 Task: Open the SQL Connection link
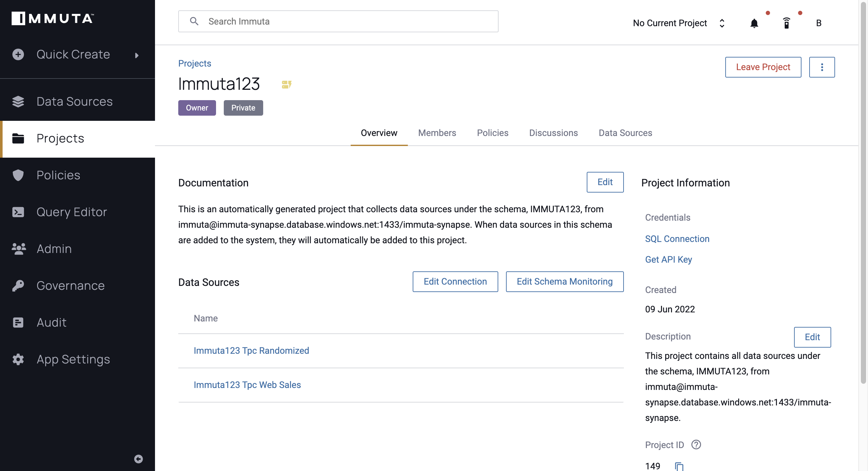[x=677, y=239]
